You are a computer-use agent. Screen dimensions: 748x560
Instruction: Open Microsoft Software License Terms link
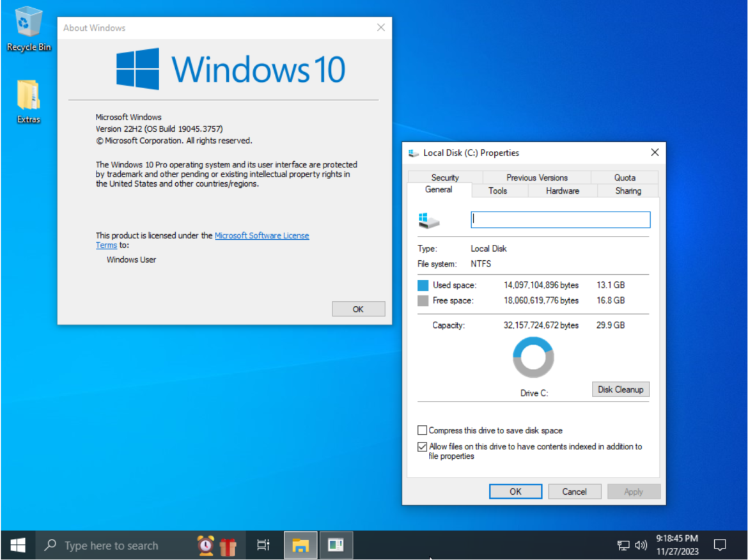(x=261, y=236)
